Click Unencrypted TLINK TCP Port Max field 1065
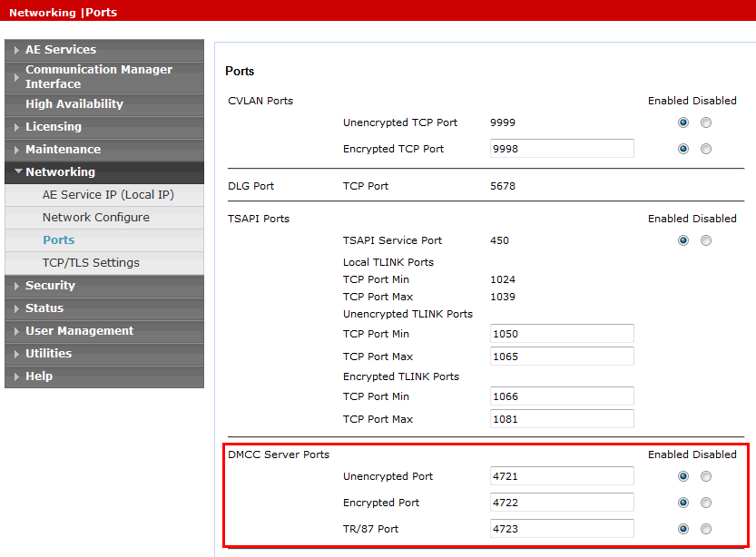756x557 pixels. point(562,357)
